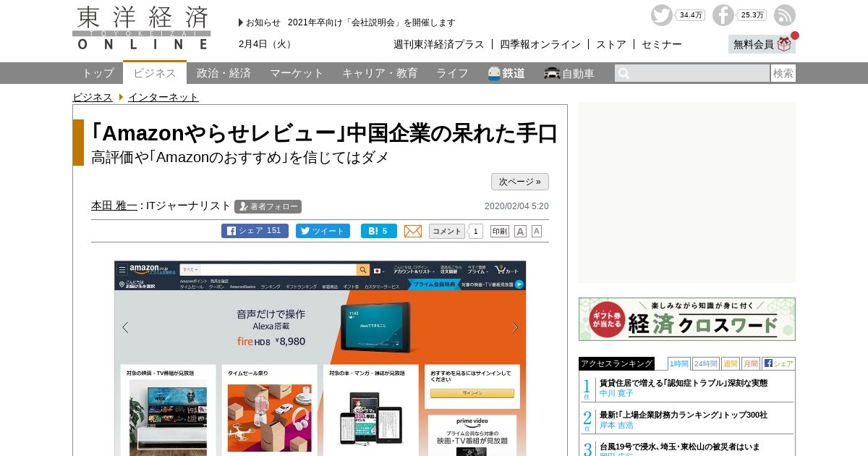Click the 検索 search button

click(783, 73)
